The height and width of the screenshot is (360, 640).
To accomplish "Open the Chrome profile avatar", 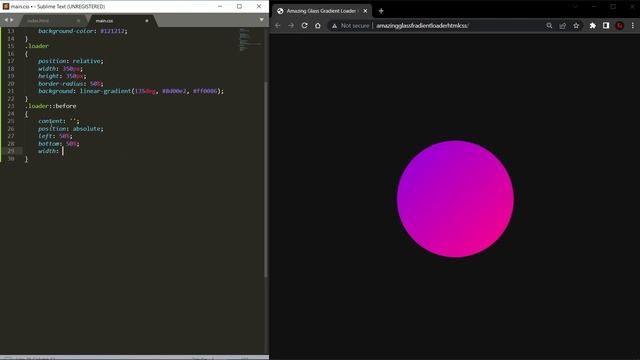I will pos(620,26).
